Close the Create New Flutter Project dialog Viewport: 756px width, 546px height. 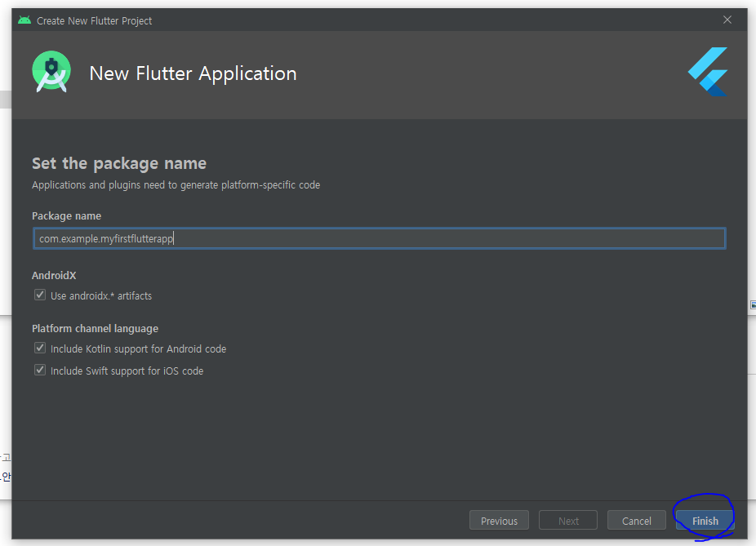tap(727, 20)
